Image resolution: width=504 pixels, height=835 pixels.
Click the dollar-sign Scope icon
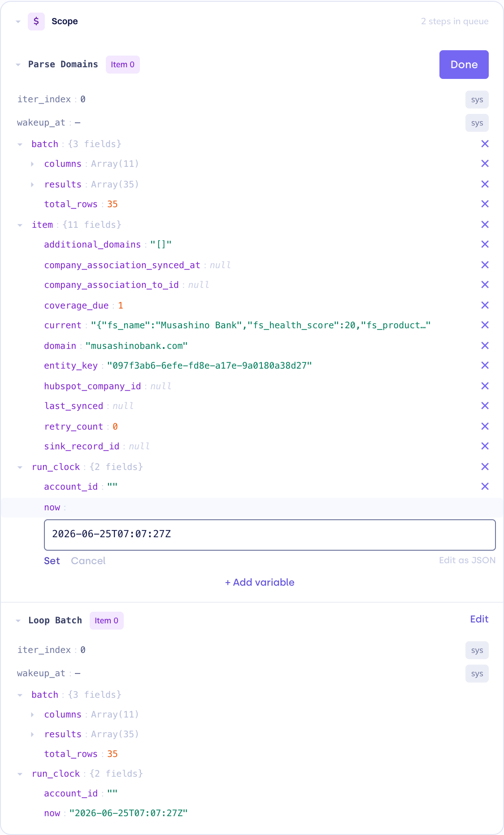click(x=36, y=22)
